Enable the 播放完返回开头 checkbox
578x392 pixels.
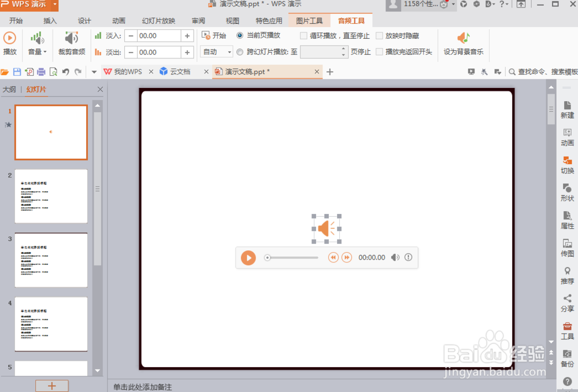coord(379,51)
